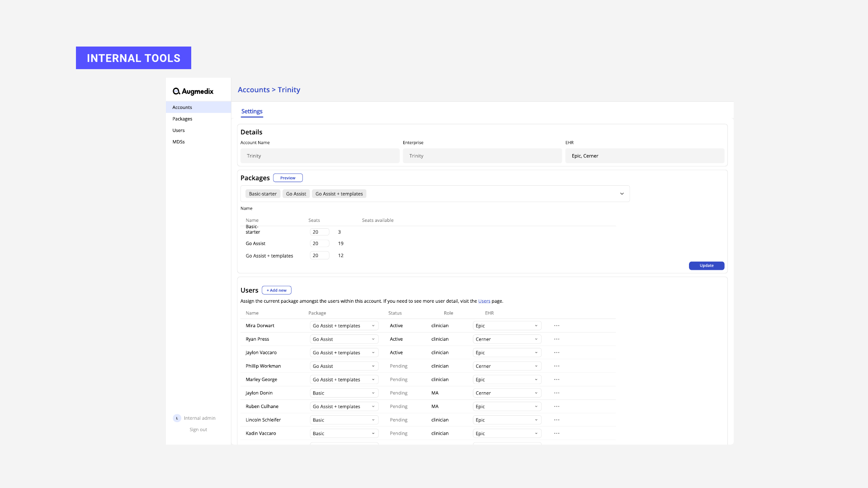
Task: Open package dropdown for Kadin Vaccaro
Action: pos(344,434)
